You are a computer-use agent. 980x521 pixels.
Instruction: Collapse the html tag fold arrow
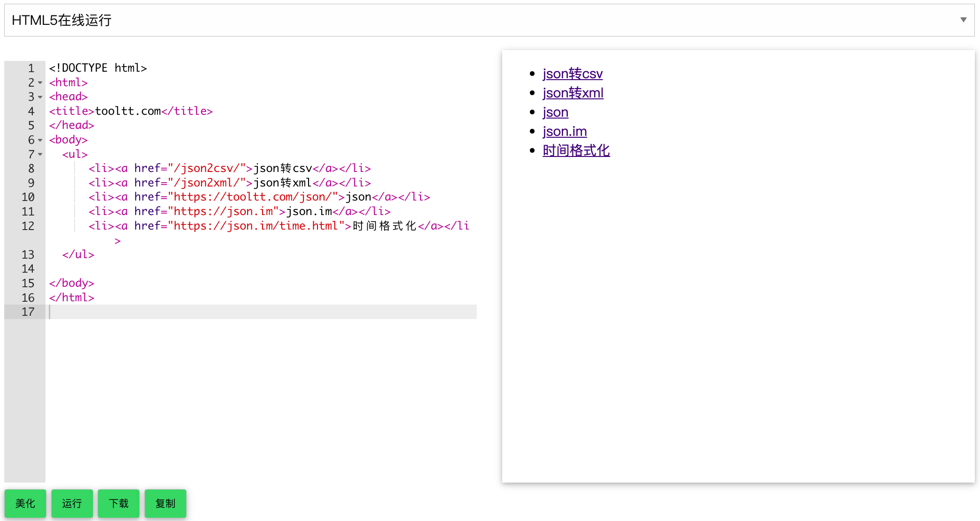pyautogui.click(x=40, y=83)
